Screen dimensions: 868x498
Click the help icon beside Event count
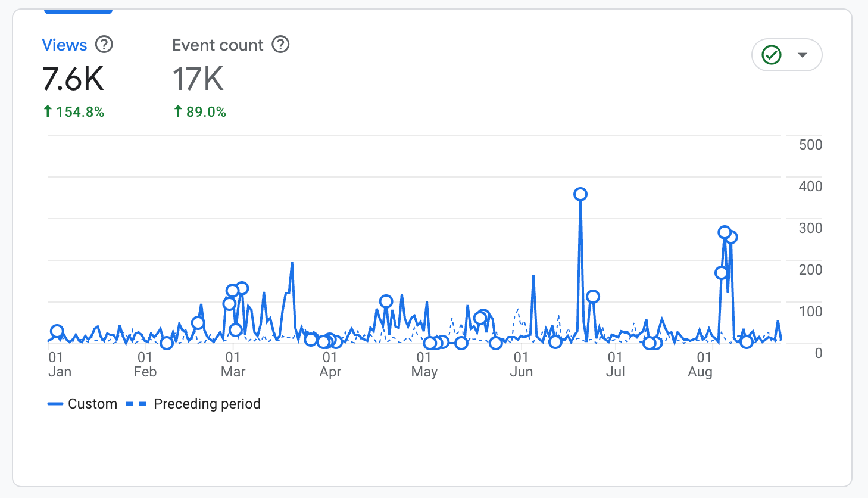[280, 45]
